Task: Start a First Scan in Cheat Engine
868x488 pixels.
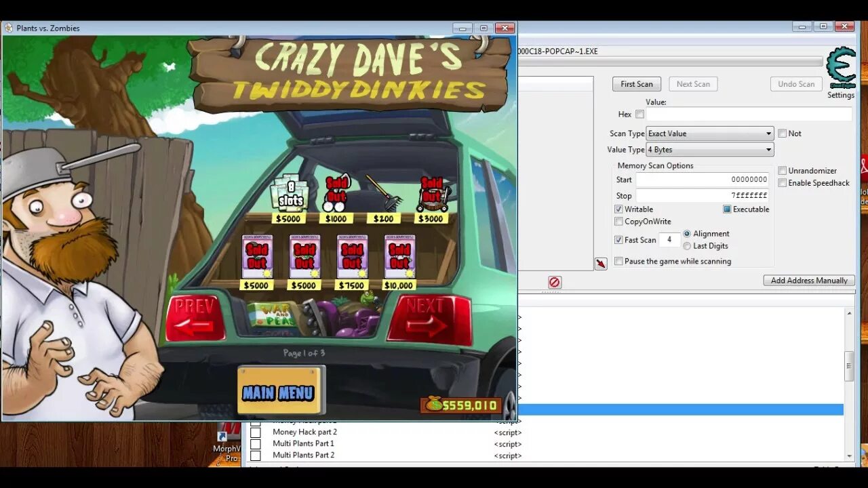Action: point(637,84)
